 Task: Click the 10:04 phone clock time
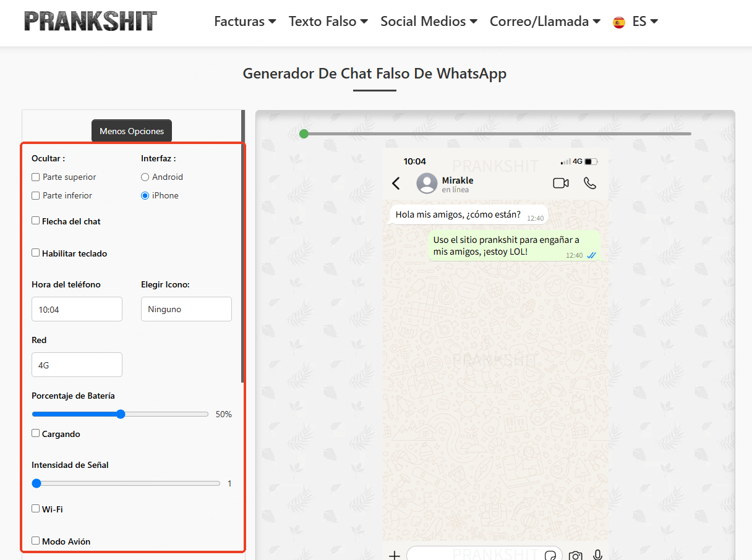pos(414,161)
